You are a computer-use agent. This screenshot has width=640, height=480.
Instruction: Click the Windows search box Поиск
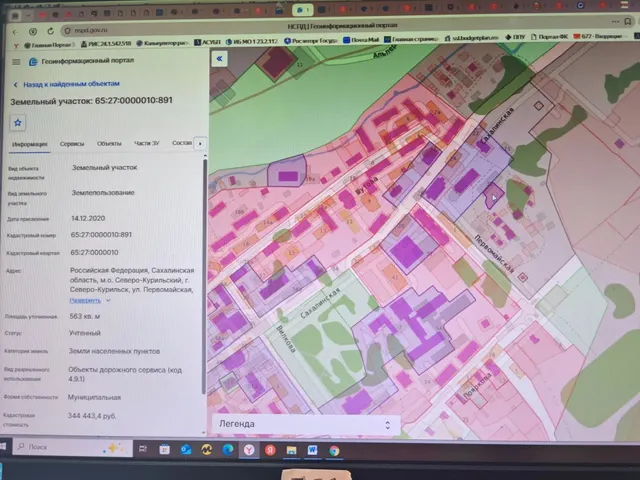pos(73,447)
